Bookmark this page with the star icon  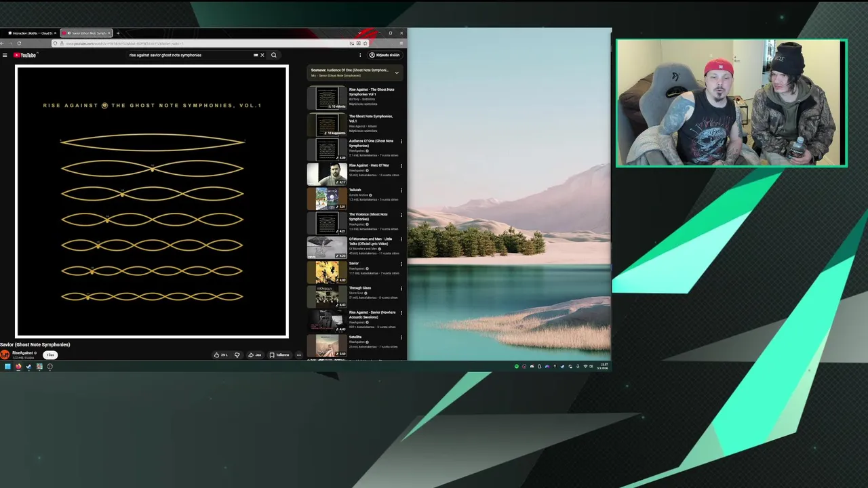click(x=366, y=43)
